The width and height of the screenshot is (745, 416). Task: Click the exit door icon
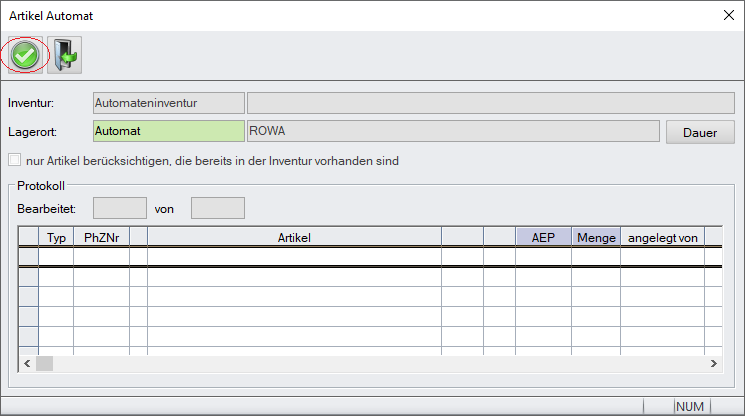(64, 55)
